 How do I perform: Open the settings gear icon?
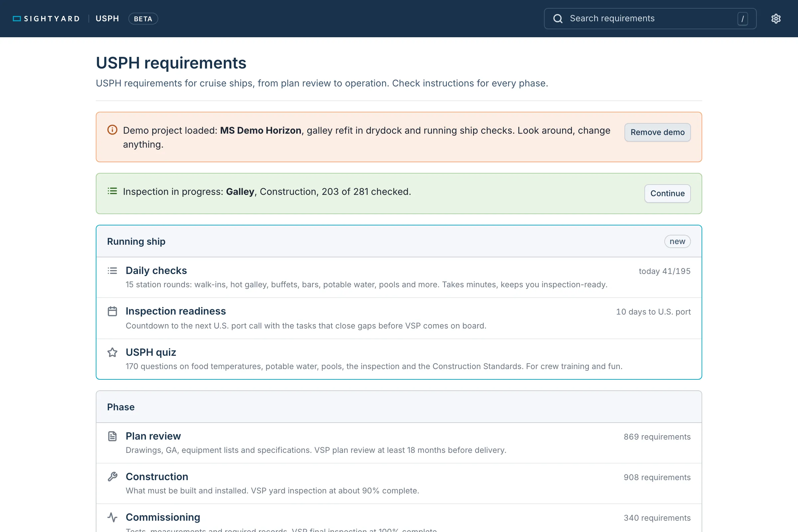[x=776, y=19]
